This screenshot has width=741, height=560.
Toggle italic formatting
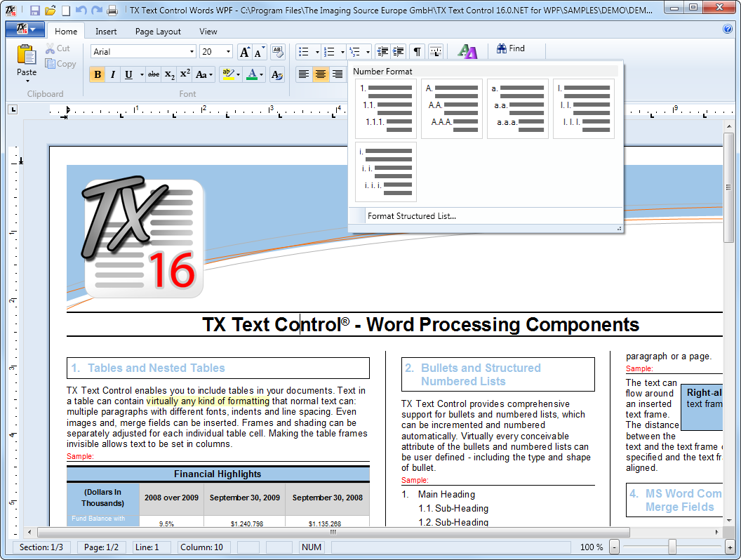112,74
